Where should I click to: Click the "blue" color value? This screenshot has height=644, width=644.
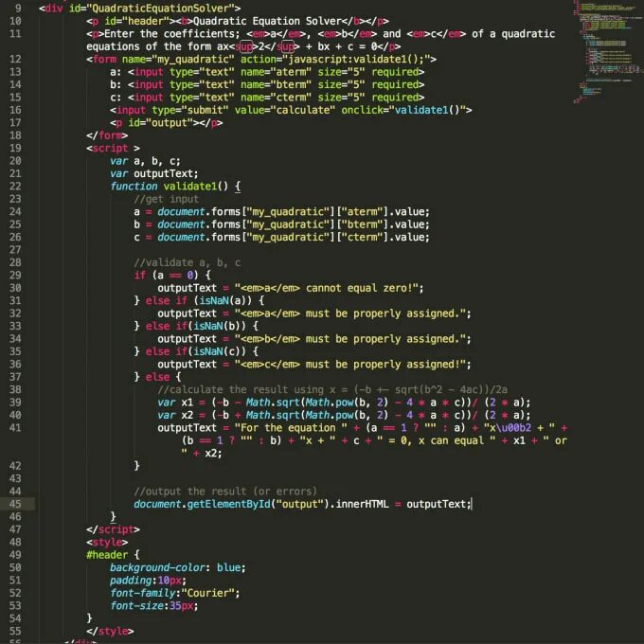pyautogui.click(x=228, y=568)
